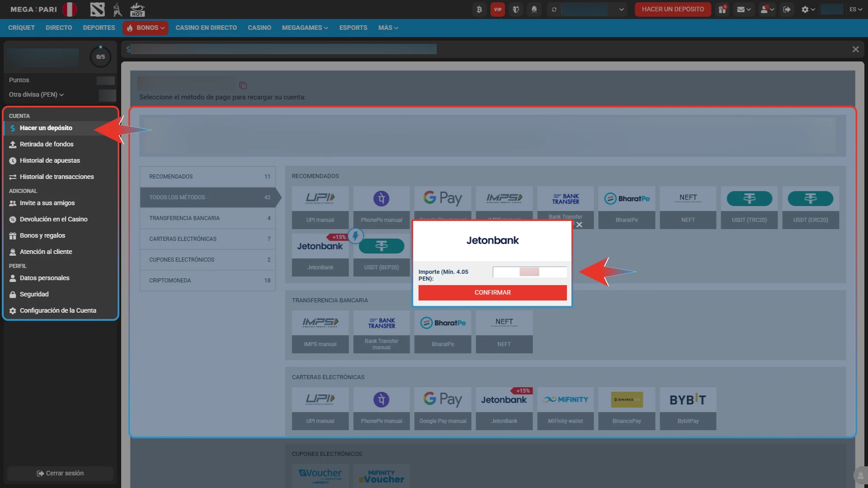Open the ES language selector
The height and width of the screenshot is (488, 868).
pyautogui.click(x=856, y=9)
